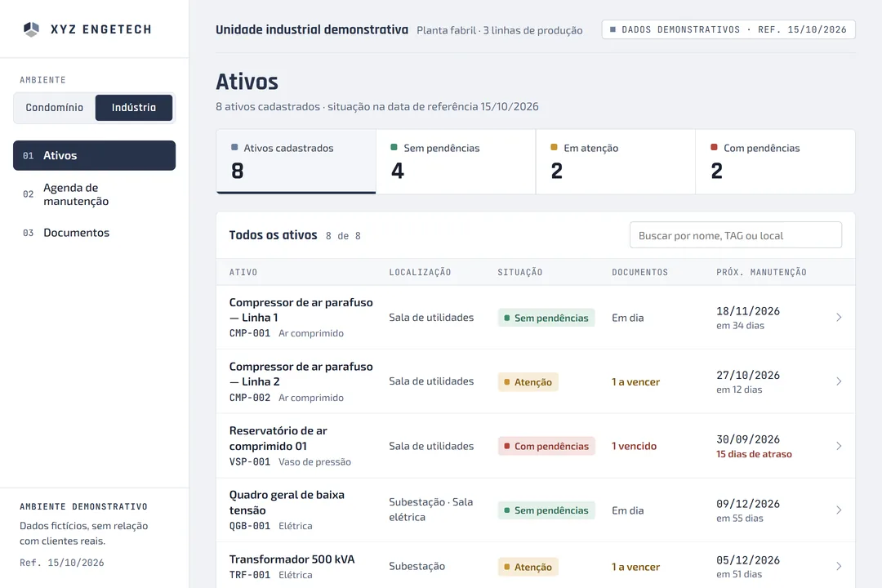Click the '1 vencido' document status

click(x=634, y=446)
